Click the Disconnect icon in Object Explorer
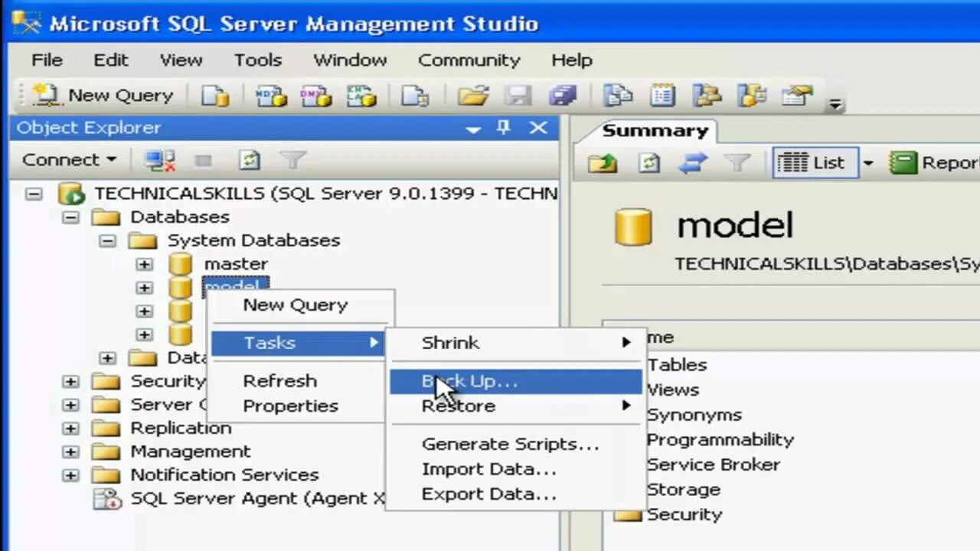 click(160, 160)
